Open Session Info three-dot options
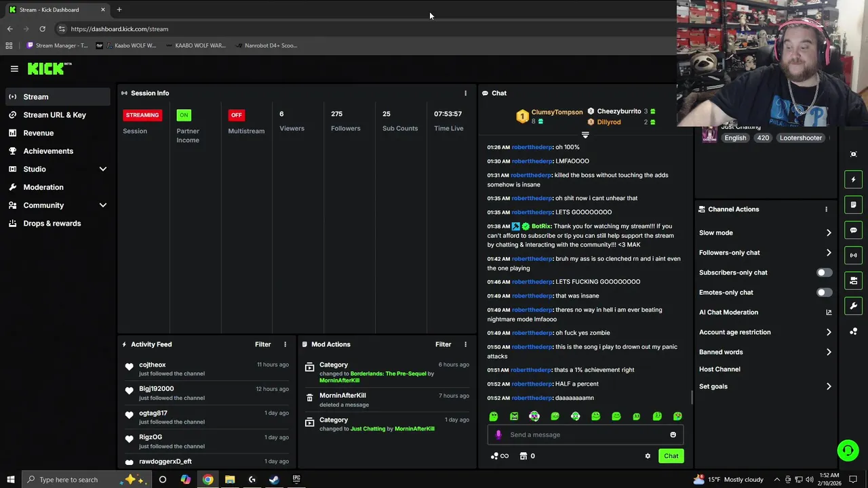868x488 pixels. [465, 93]
